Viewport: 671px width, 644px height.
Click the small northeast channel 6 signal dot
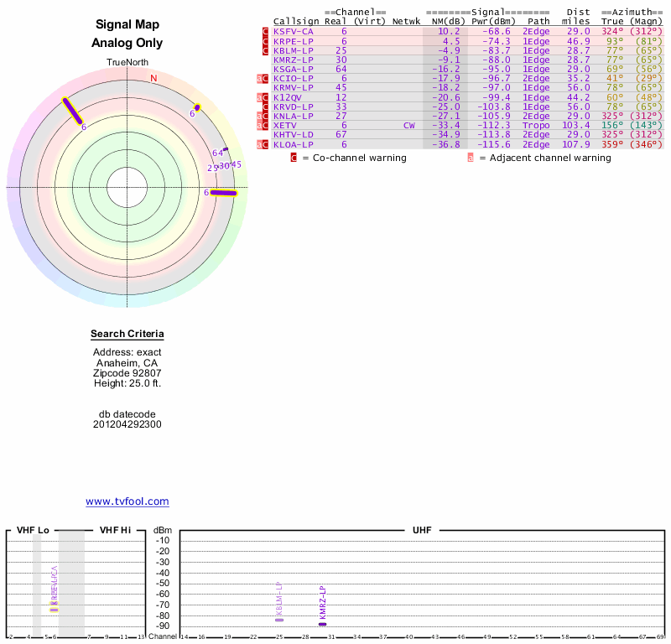pos(197,107)
